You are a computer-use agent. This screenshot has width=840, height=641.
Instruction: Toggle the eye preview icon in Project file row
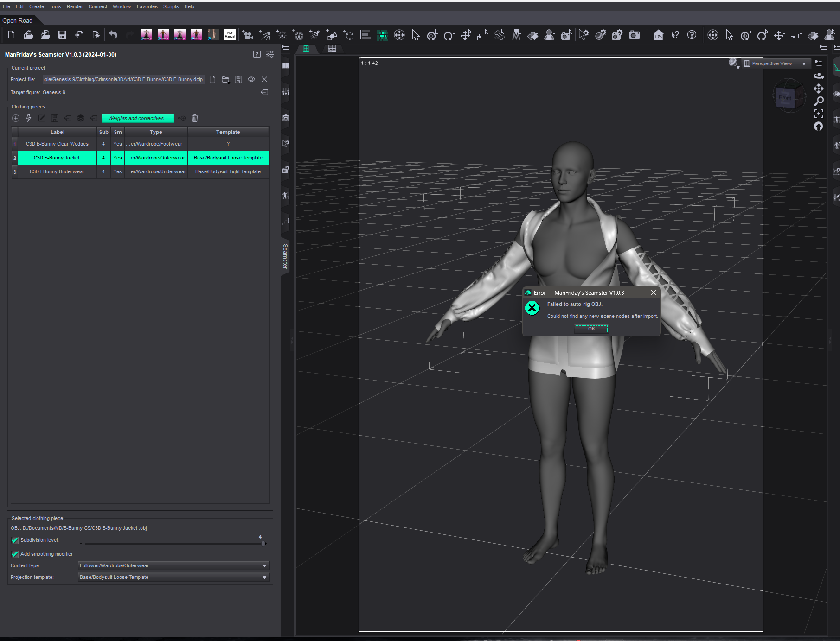(x=251, y=79)
